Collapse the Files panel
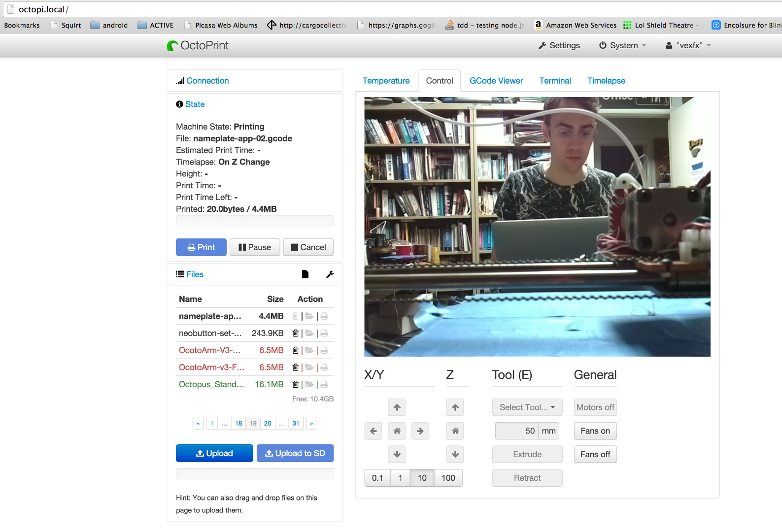Screen dimensions: 782x532 point(195,274)
